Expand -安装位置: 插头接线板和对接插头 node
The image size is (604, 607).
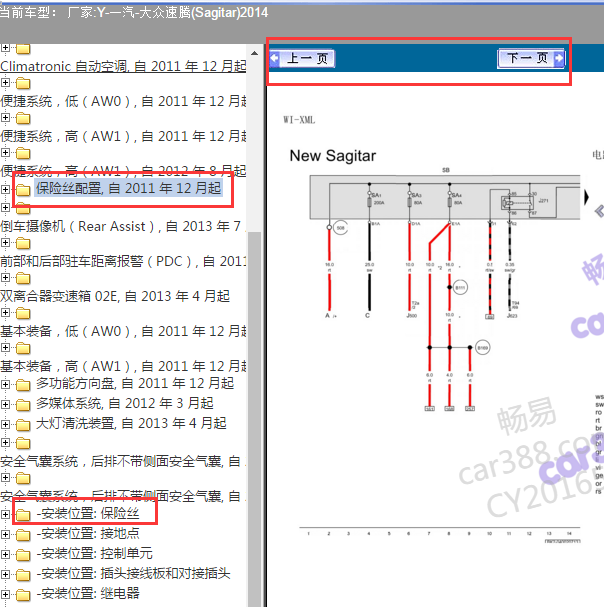tap(5, 574)
